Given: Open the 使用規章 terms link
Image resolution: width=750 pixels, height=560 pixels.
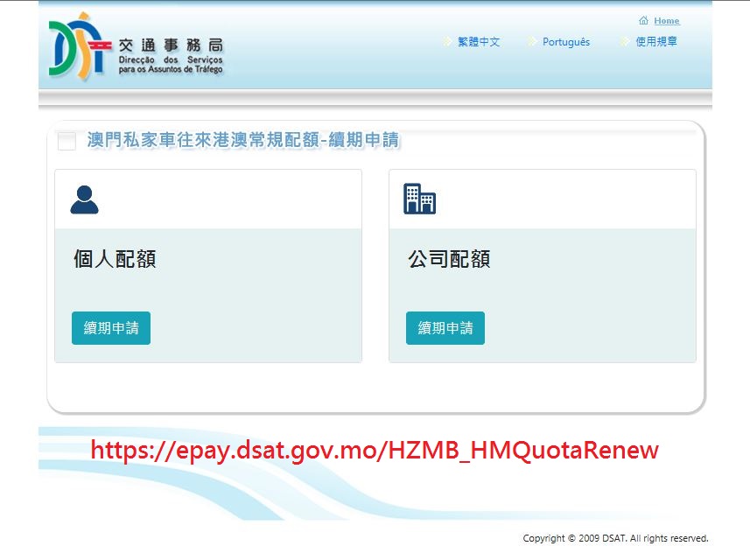Looking at the screenshot, I should tap(656, 42).
